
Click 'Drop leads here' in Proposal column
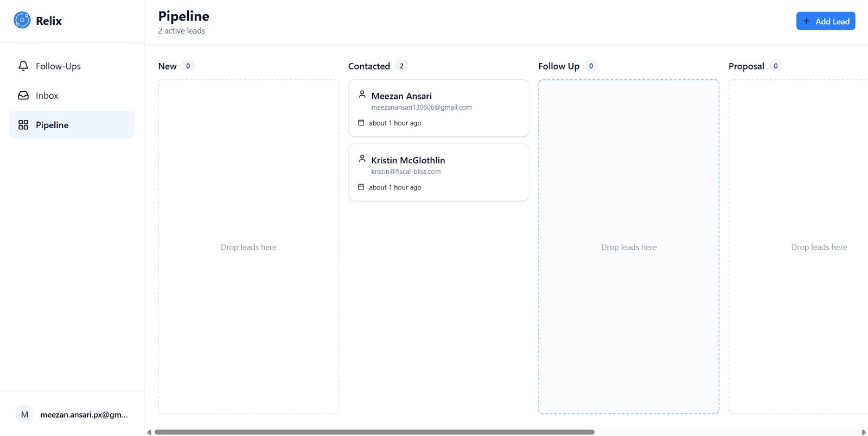point(819,247)
